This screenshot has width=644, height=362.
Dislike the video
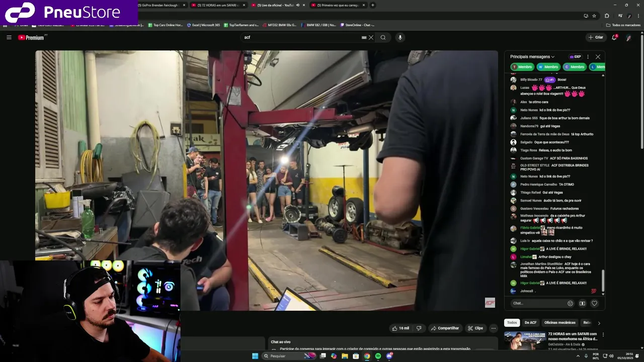[419, 328]
